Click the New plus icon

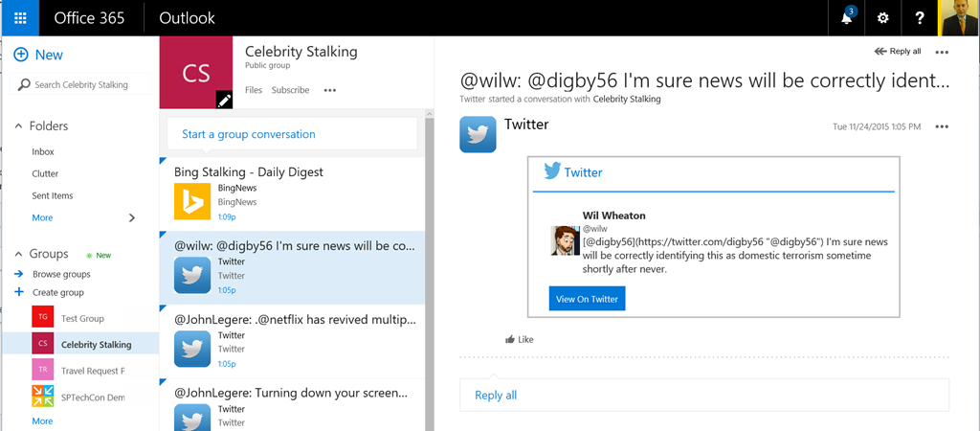(21, 55)
